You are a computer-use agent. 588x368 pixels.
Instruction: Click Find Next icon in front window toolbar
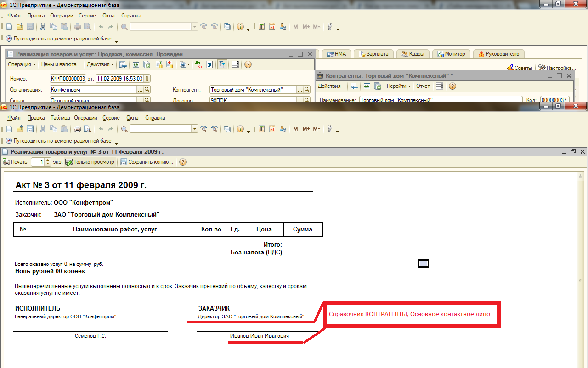point(204,129)
